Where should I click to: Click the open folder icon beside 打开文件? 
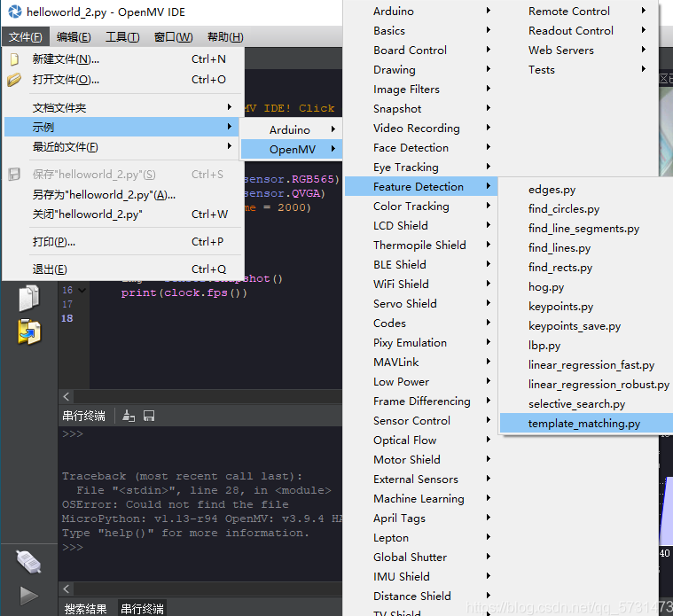click(x=14, y=80)
